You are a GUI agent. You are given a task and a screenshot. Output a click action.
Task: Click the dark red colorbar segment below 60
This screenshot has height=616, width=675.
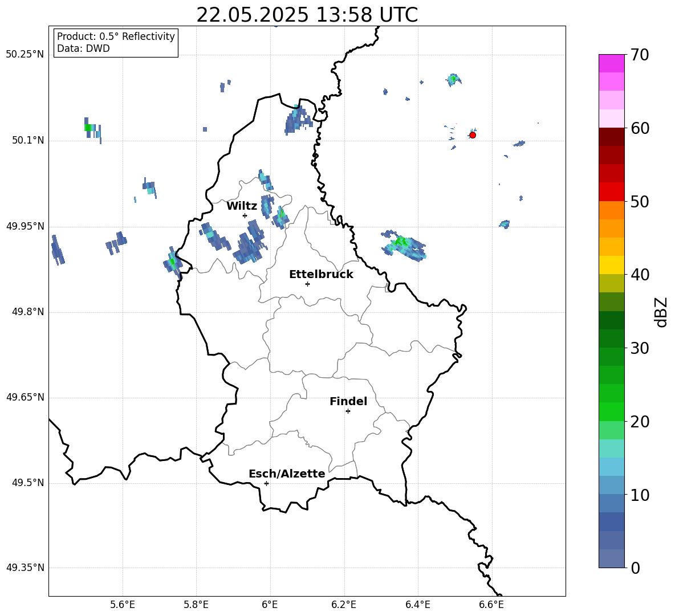(611, 137)
